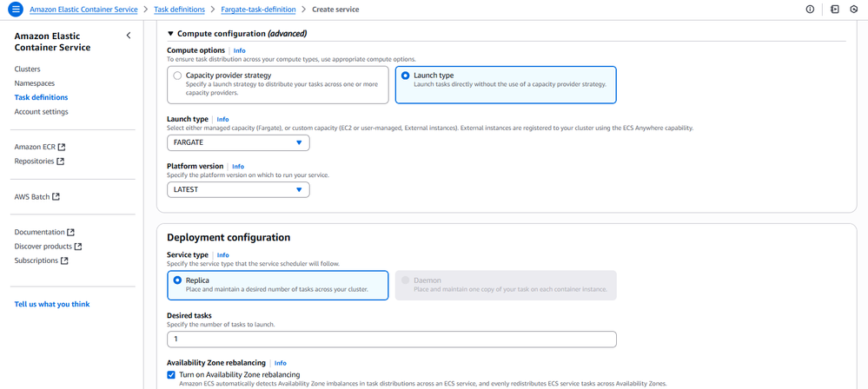Click the Desired tasks input field
This screenshot has width=868, height=389.
coord(391,339)
